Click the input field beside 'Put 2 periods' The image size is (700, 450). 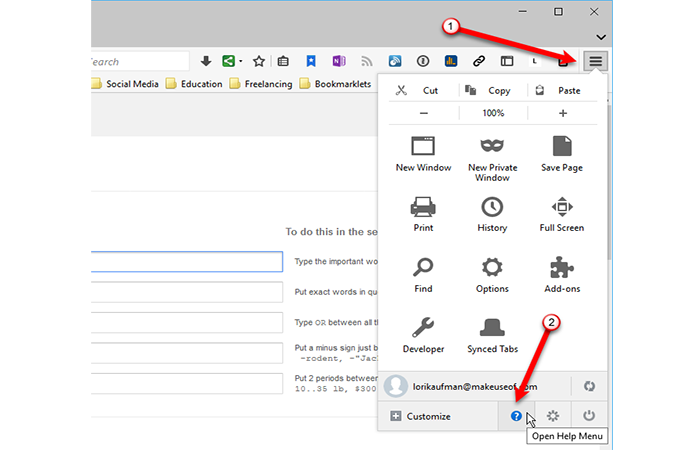click(x=187, y=383)
